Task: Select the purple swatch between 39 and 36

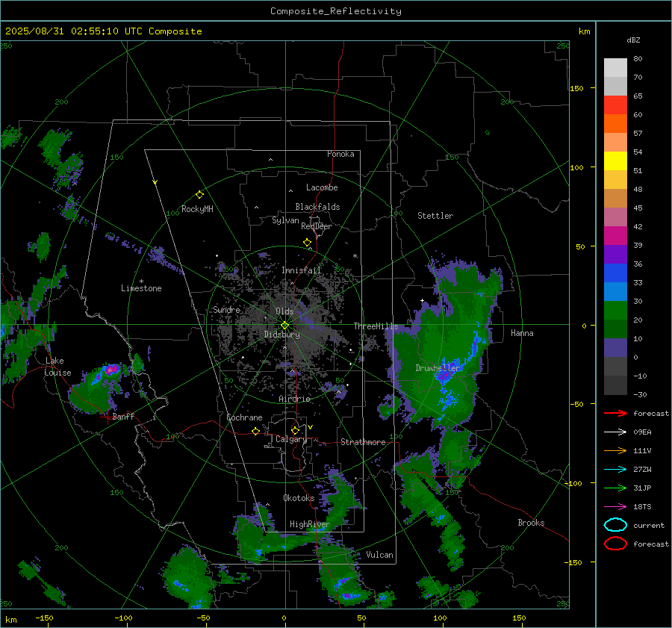Action: click(x=615, y=254)
